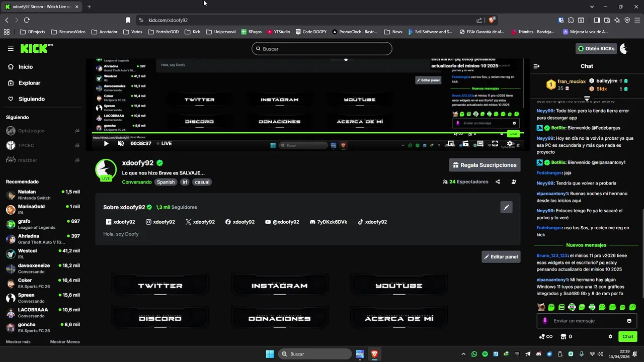Open Brave Shields lion icon
Screen dimensions: 644x362
click(x=492, y=20)
